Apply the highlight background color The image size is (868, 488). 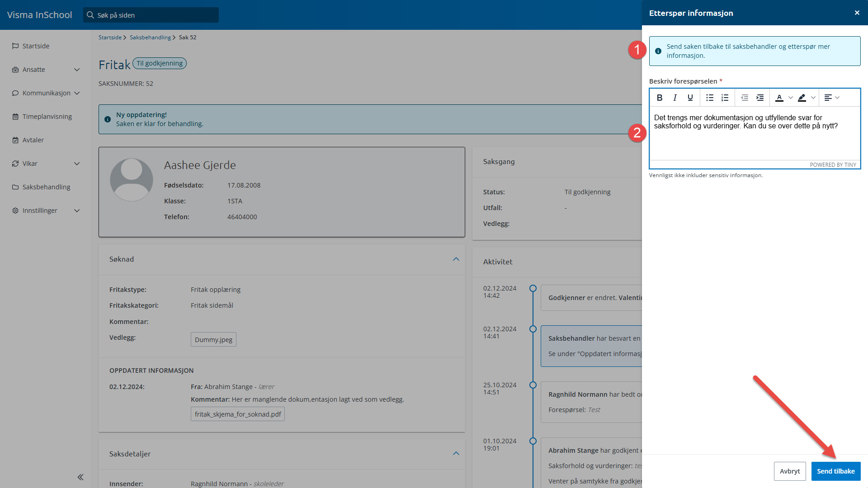click(802, 98)
